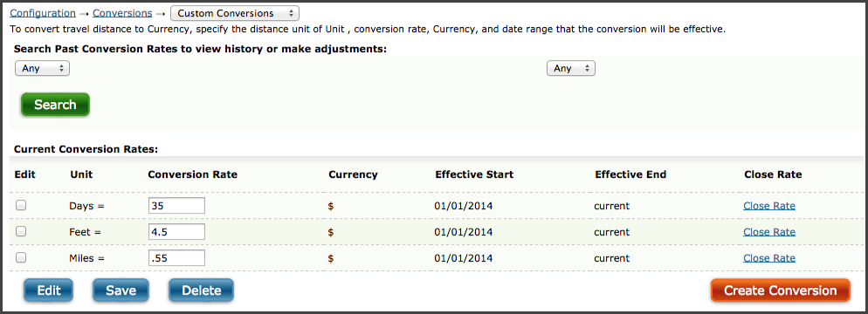Click the green Search button

[55, 105]
